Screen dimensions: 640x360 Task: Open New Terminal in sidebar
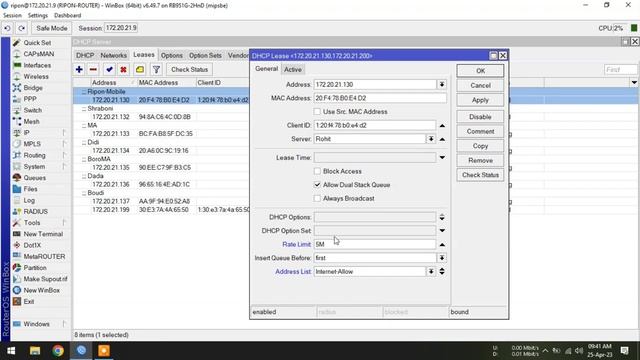point(43,234)
